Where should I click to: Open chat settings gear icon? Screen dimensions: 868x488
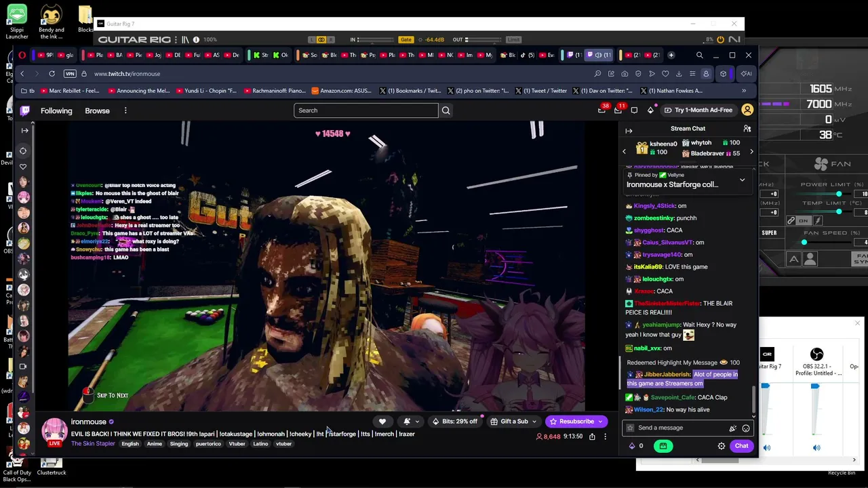722,446
